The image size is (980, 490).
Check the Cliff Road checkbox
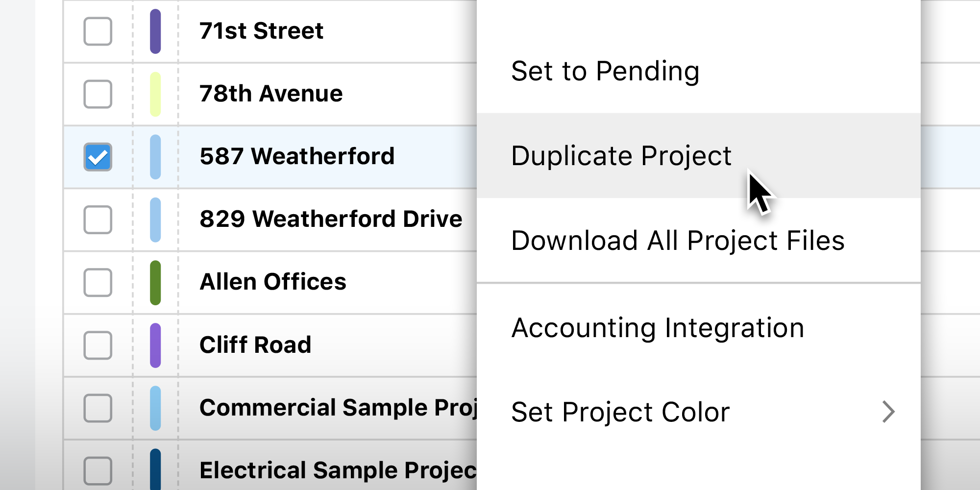(98, 344)
